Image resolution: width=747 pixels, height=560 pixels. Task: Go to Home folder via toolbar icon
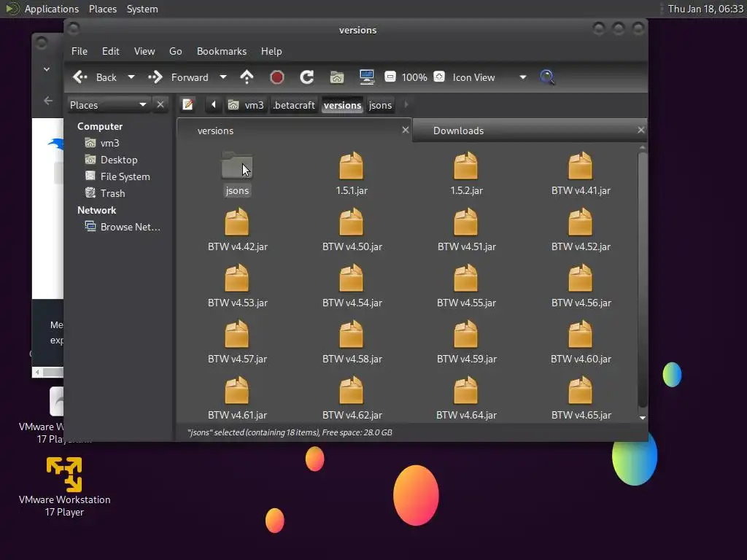pyautogui.click(x=336, y=77)
